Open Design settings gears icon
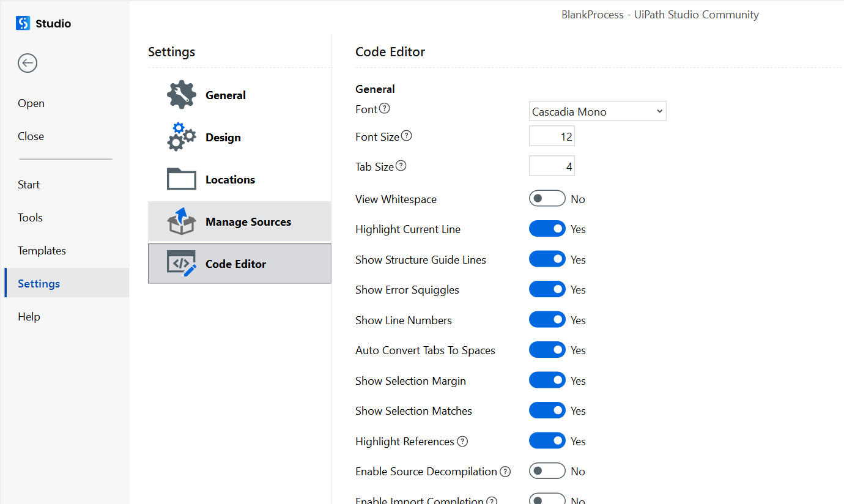Viewport: 844px width, 504px height. [x=182, y=137]
